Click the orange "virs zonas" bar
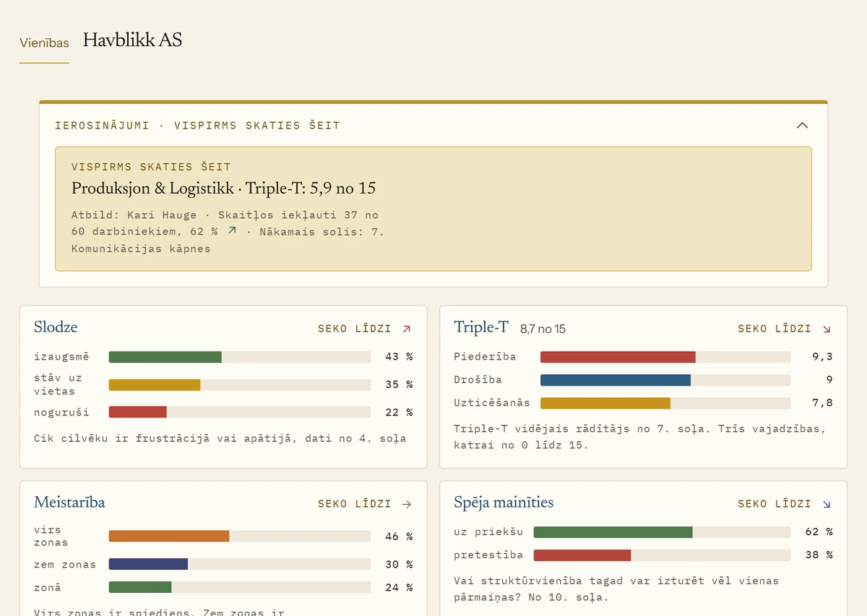Image resolution: width=867 pixels, height=616 pixels. [169, 536]
